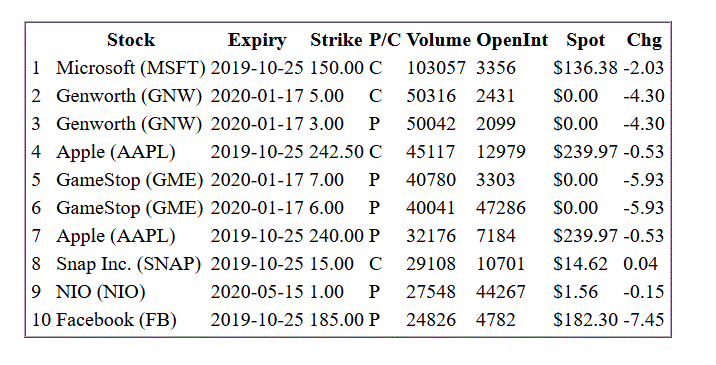
Task: Click the Strike column header
Action: click(337, 40)
